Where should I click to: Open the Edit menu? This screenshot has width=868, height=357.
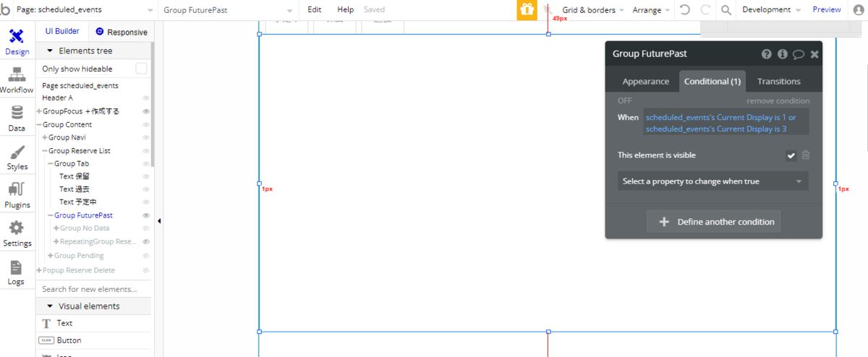click(314, 10)
